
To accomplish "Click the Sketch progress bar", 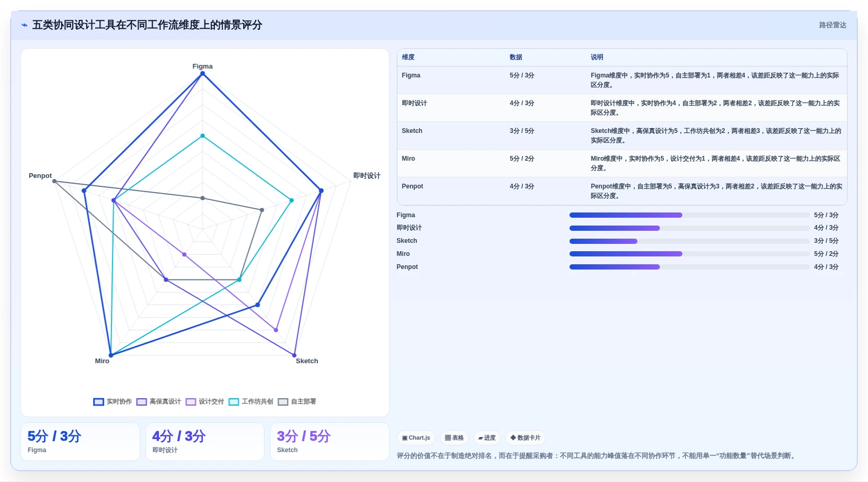I will [x=689, y=241].
